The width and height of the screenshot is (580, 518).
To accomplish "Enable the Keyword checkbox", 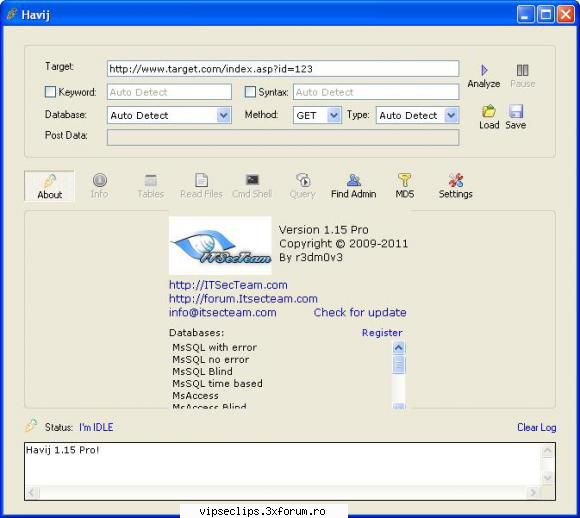I will 50,92.
